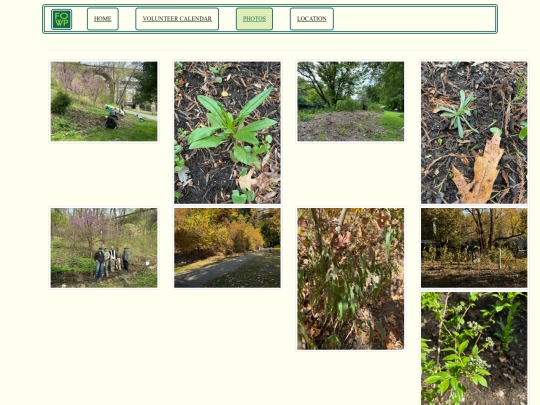Open group photo of volunteers under redbud tree
The height and width of the screenshot is (405, 540).
[104, 248]
